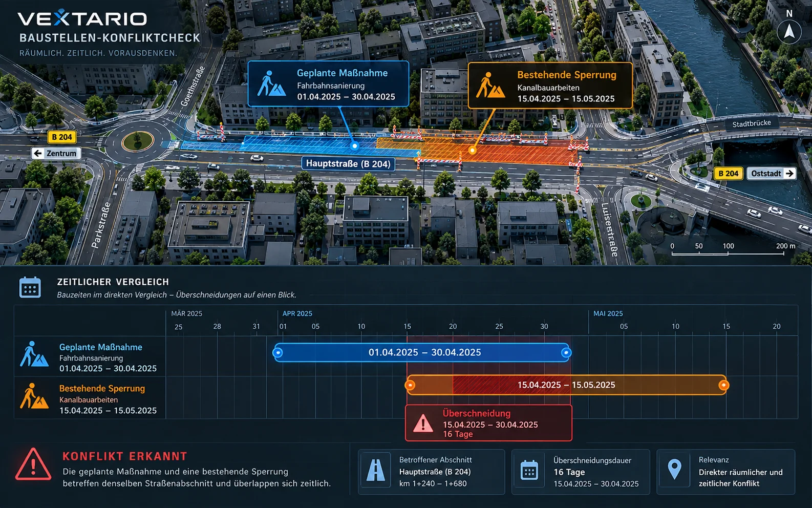The image size is (812, 508).
Task: Click the calendar icon in Überschneidungsdauer card
Action: 529,470
